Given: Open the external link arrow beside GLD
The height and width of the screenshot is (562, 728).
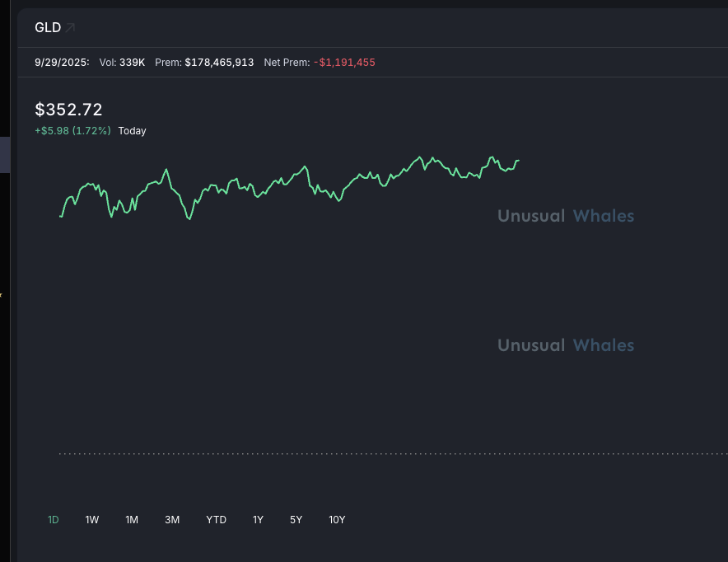Looking at the screenshot, I should pyautogui.click(x=71, y=27).
